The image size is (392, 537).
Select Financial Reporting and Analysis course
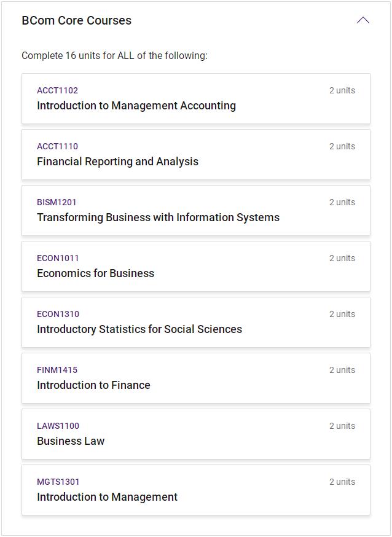[117, 162]
